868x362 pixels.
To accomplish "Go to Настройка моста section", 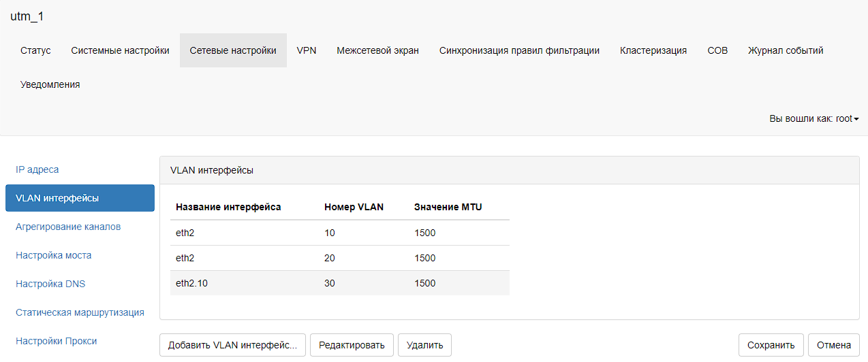I will pos(54,255).
